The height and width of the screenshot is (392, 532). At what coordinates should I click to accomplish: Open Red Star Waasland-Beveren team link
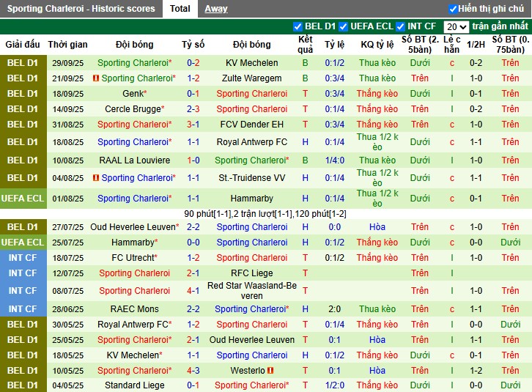(x=252, y=291)
